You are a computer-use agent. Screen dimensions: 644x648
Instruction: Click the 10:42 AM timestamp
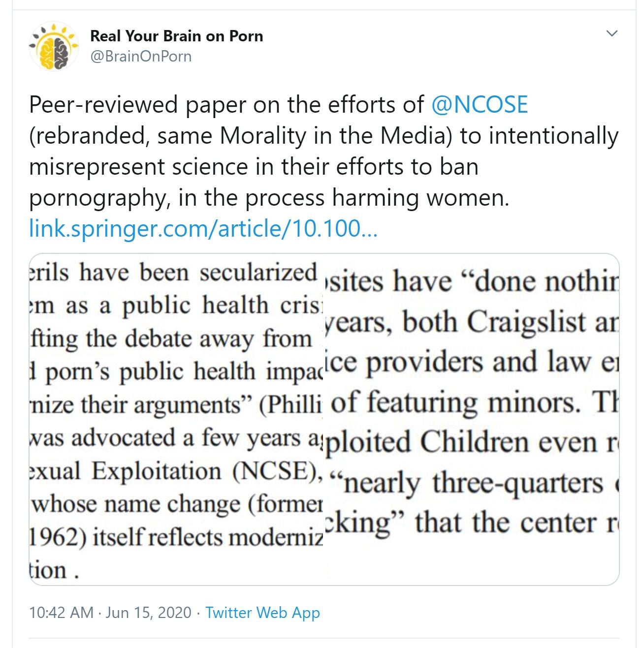coord(61,613)
